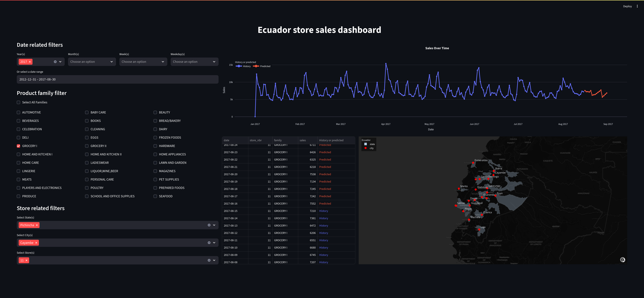Viewport: 644px width, 298px height.
Task: Toggle state layer in map legend
Action: pos(369,144)
